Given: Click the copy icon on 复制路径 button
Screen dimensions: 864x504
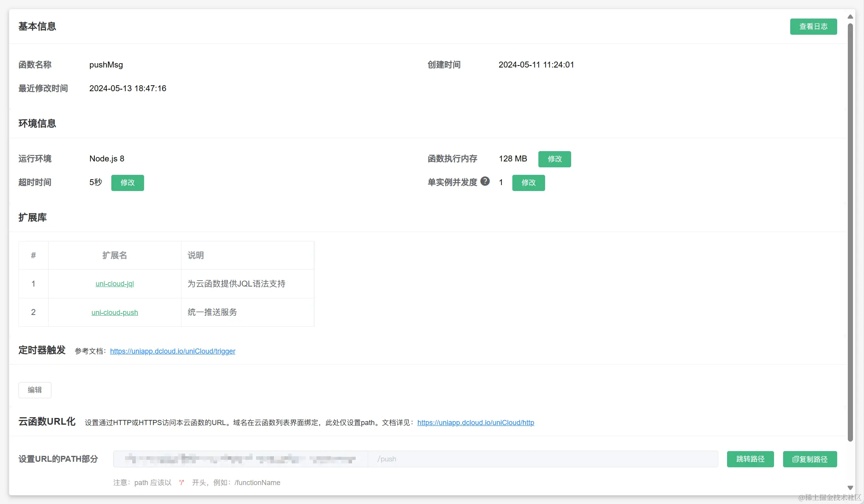Looking at the screenshot, I should 796,459.
